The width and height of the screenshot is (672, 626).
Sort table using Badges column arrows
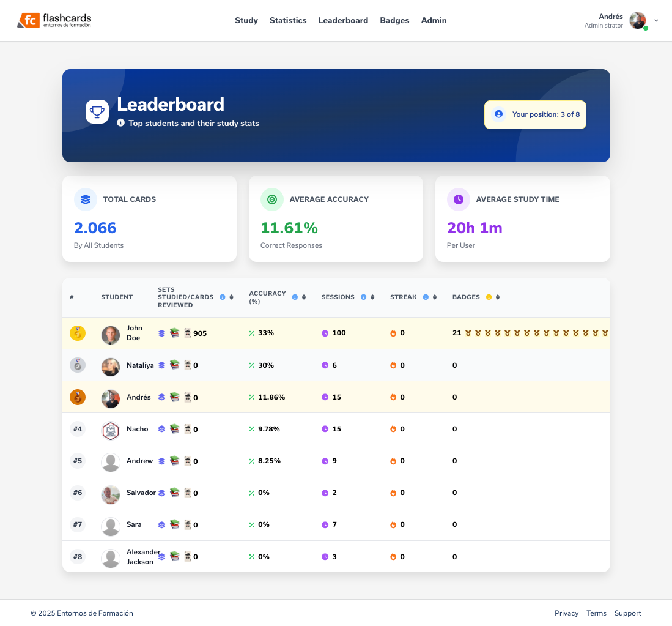[x=498, y=297]
